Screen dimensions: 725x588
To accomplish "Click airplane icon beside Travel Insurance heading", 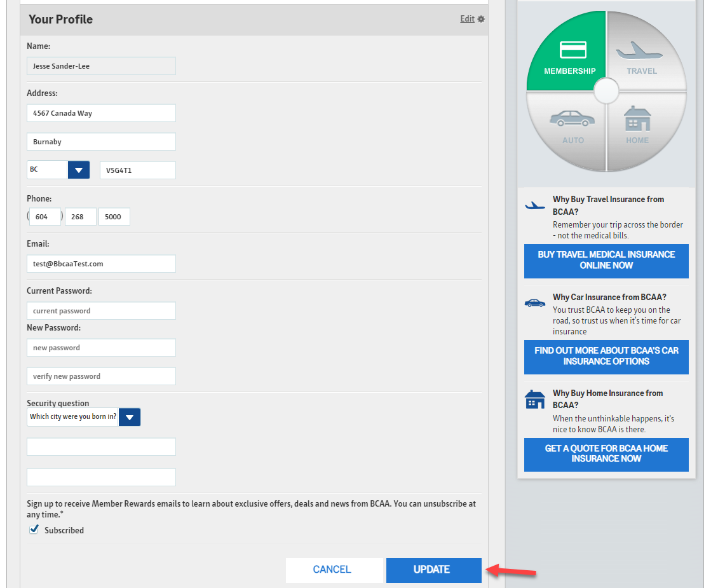I will coord(535,205).
